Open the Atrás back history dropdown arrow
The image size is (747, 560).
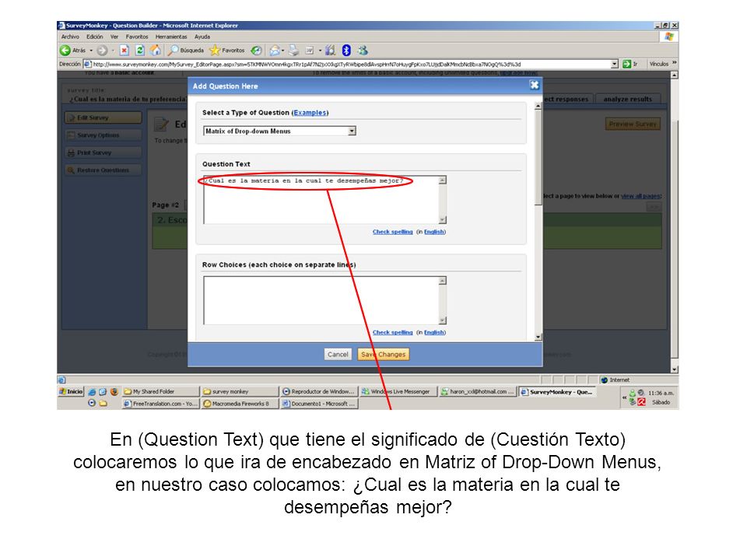click(x=91, y=50)
